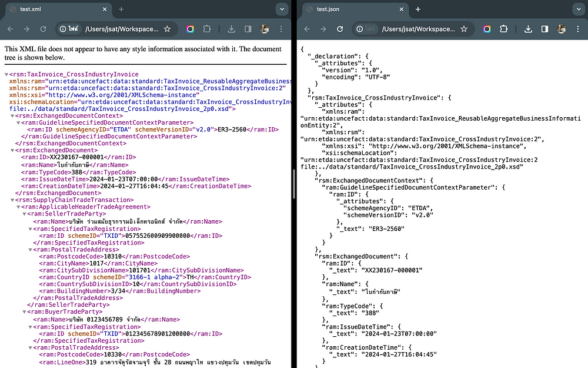
Task: Collapse the ram:BuyerTradeParty node
Action: (25, 312)
